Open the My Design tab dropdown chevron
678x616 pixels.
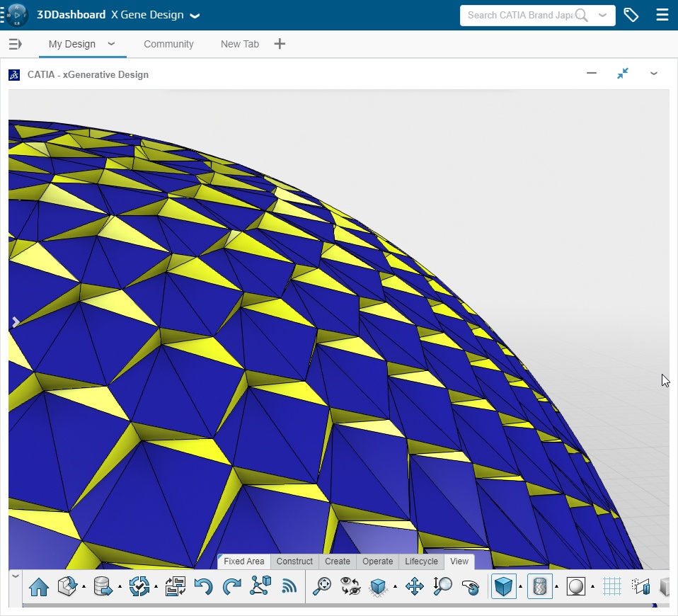tap(111, 44)
